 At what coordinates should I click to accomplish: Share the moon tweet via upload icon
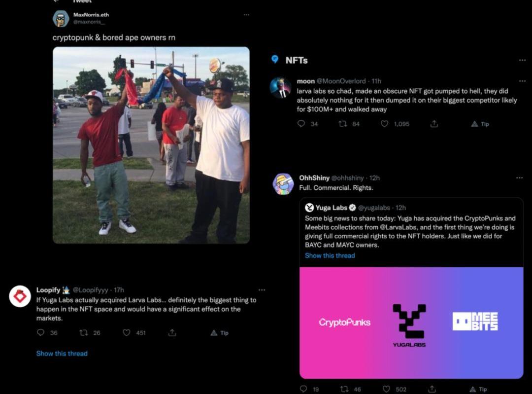tap(434, 124)
